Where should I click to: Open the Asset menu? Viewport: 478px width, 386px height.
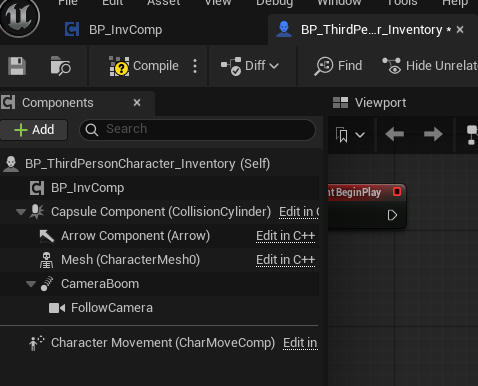pos(164,3)
